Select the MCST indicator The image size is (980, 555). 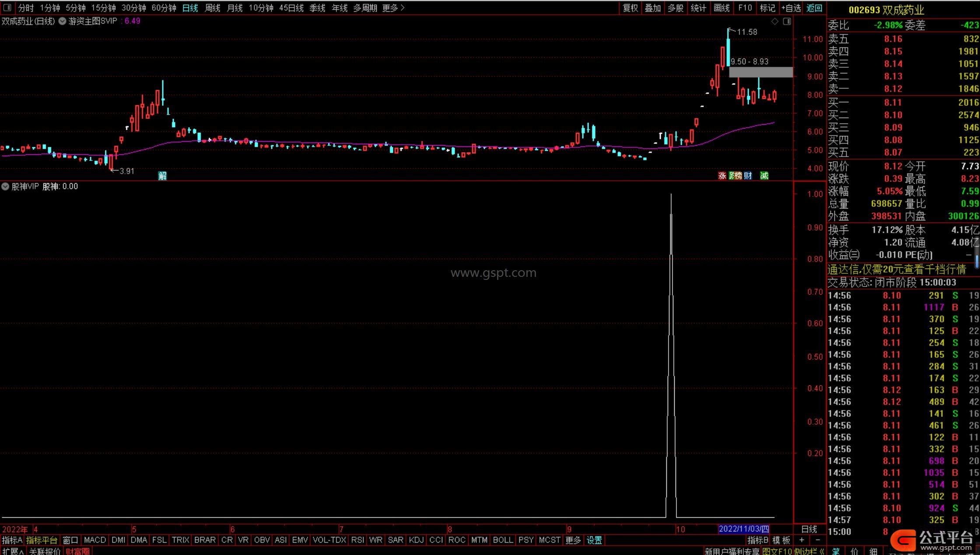(x=549, y=540)
